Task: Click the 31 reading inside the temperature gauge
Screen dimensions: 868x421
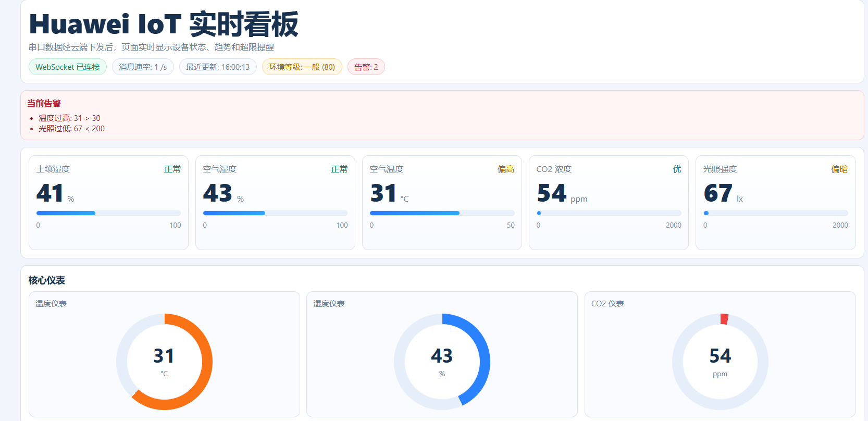Action: point(164,356)
